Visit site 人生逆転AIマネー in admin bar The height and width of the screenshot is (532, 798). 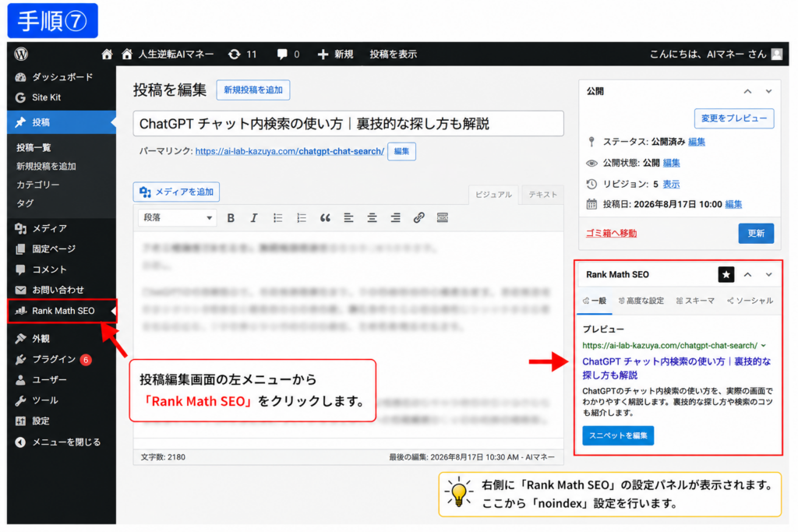pyautogui.click(x=168, y=54)
